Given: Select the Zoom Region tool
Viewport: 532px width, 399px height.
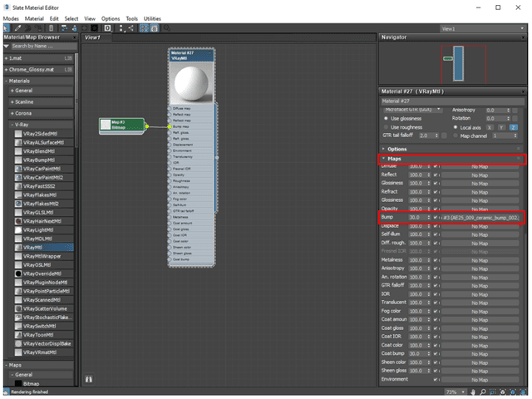Looking at the screenshot, I should point(493,392).
